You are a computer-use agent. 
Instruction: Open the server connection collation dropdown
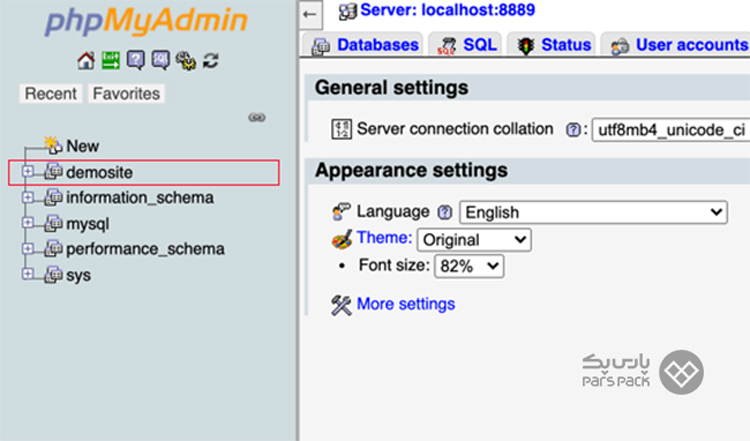pyautogui.click(x=671, y=130)
